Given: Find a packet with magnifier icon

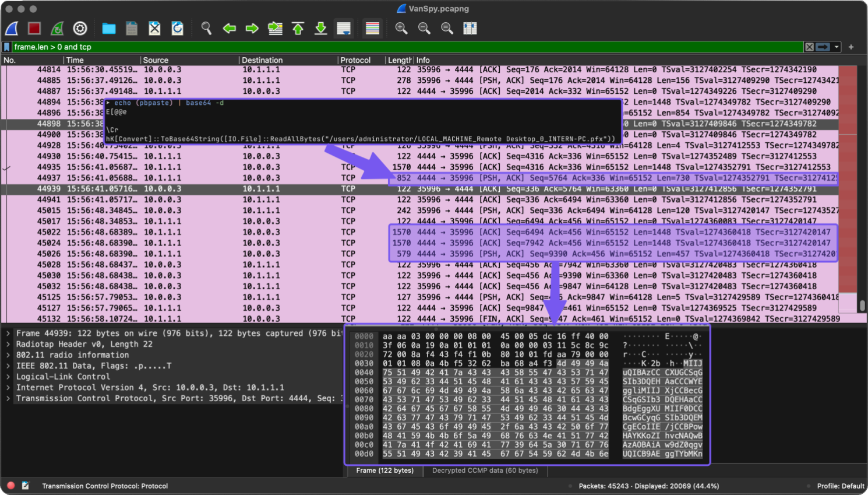Looking at the screenshot, I should click(206, 28).
